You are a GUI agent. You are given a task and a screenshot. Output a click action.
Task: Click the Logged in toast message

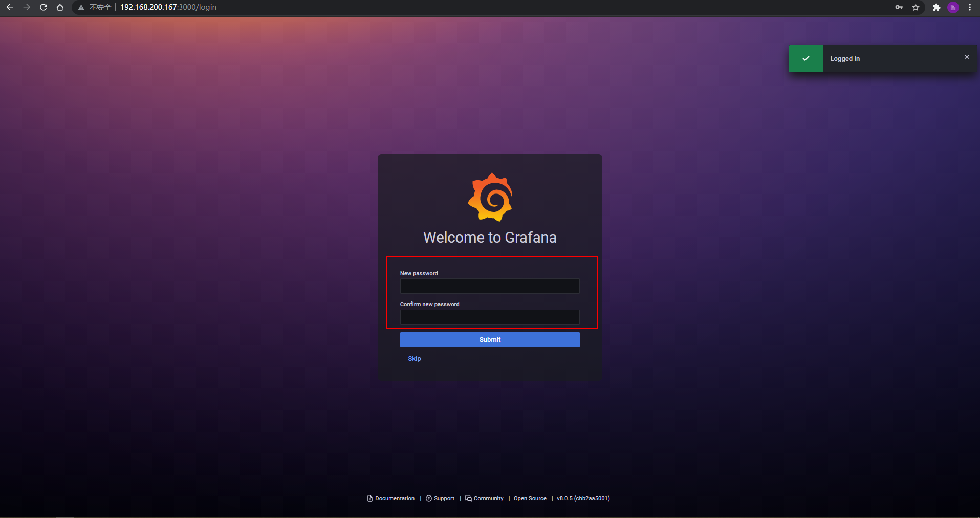click(x=845, y=59)
